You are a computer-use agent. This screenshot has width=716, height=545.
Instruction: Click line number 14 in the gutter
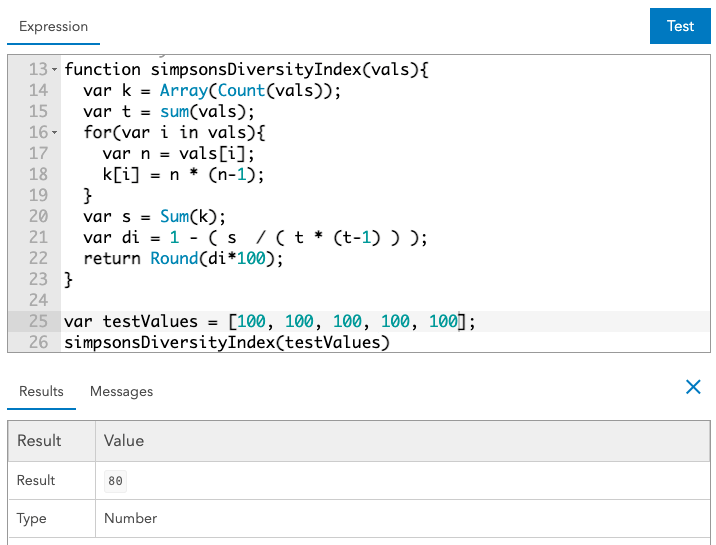pyautogui.click(x=38, y=91)
